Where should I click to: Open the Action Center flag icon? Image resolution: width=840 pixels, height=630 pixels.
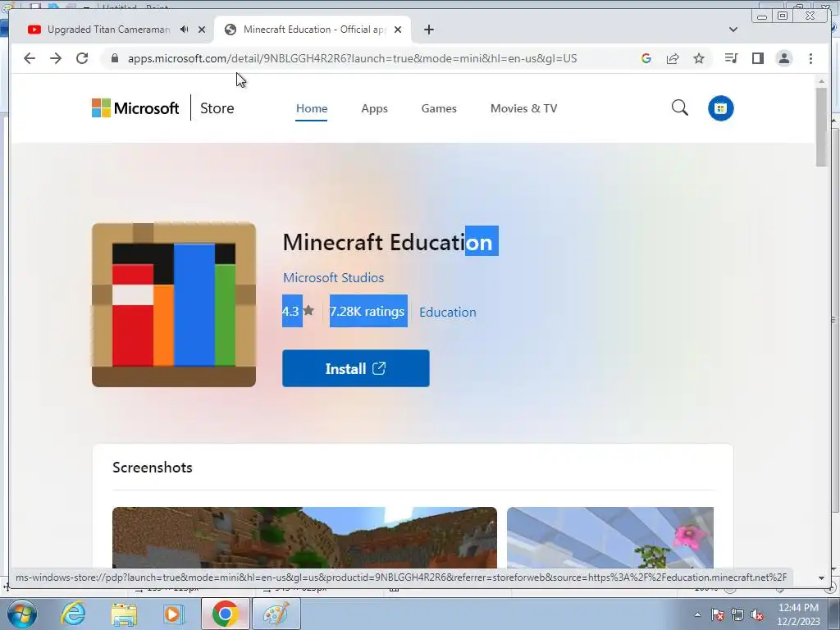(718, 615)
